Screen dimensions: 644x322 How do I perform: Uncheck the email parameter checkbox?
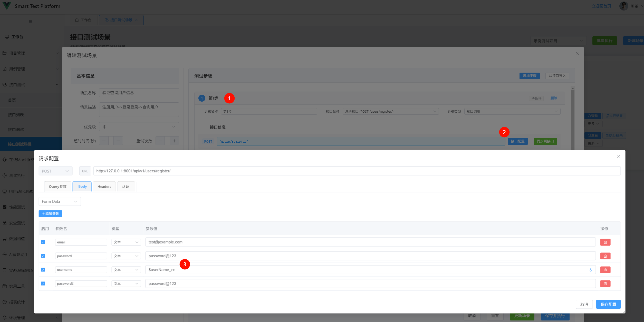pos(43,242)
